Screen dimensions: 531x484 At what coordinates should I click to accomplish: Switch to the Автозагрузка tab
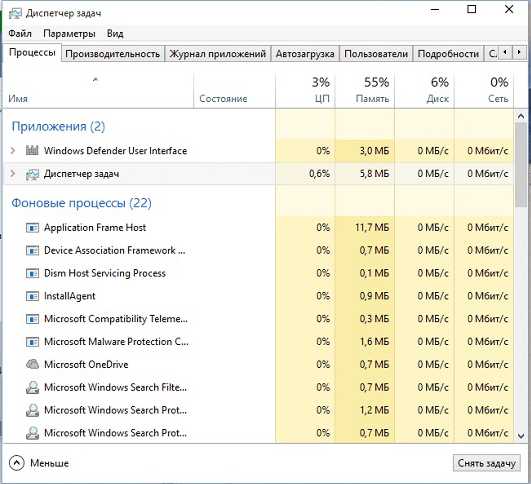point(305,54)
